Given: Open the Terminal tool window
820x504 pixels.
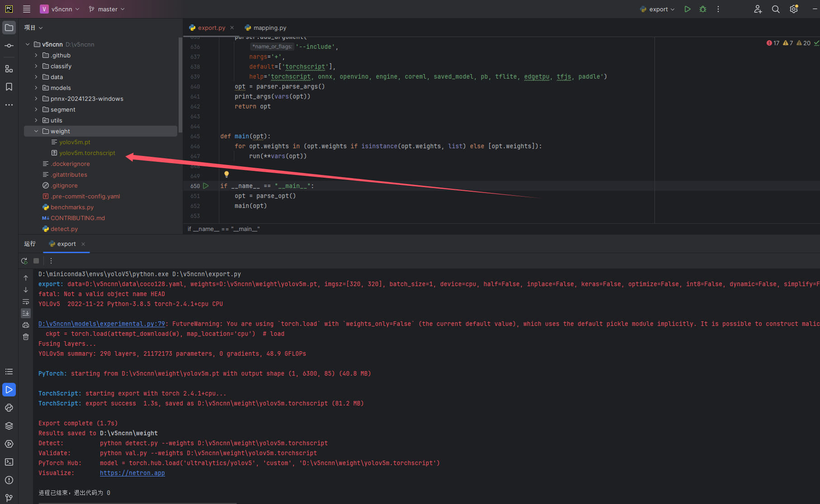Looking at the screenshot, I should [x=9, y=462].
